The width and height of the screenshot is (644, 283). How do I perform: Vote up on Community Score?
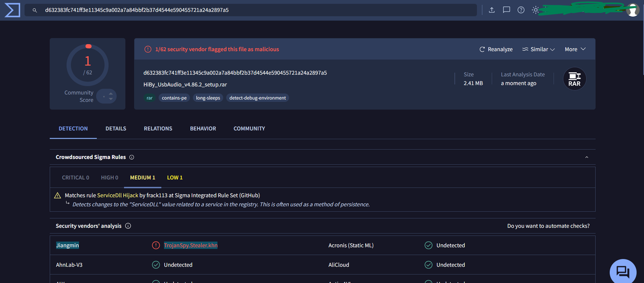(111, 93)
